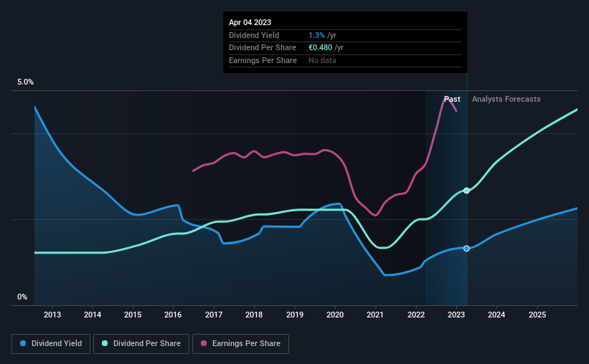Click the 5.0% y-axis label

click(x=26, y=82)
